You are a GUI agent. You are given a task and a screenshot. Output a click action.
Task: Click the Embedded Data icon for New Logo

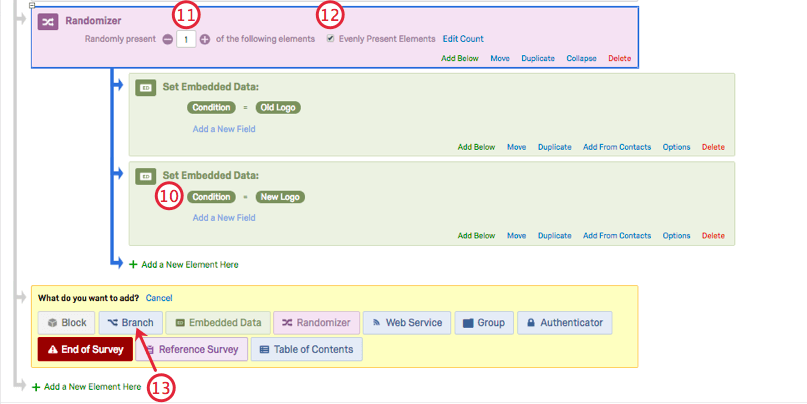146,176
